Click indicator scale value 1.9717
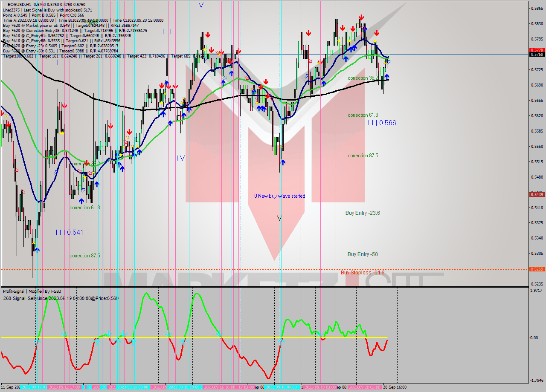The image size is (546, 392). (x=537, y=290)
